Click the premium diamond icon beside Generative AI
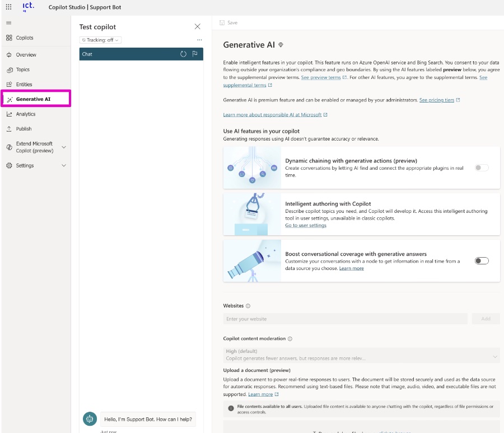Viewport: 504px width, 433px height. (x=281, y=45)
